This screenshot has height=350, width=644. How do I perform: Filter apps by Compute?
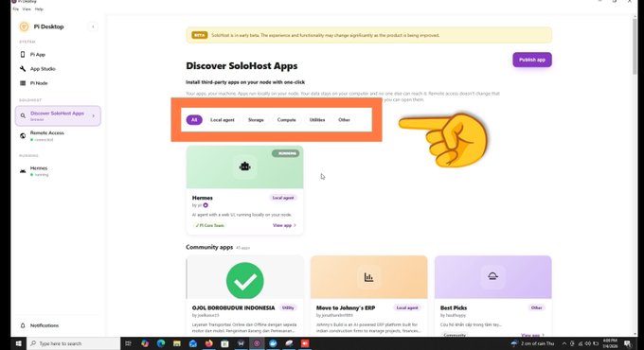pos(286,120)
